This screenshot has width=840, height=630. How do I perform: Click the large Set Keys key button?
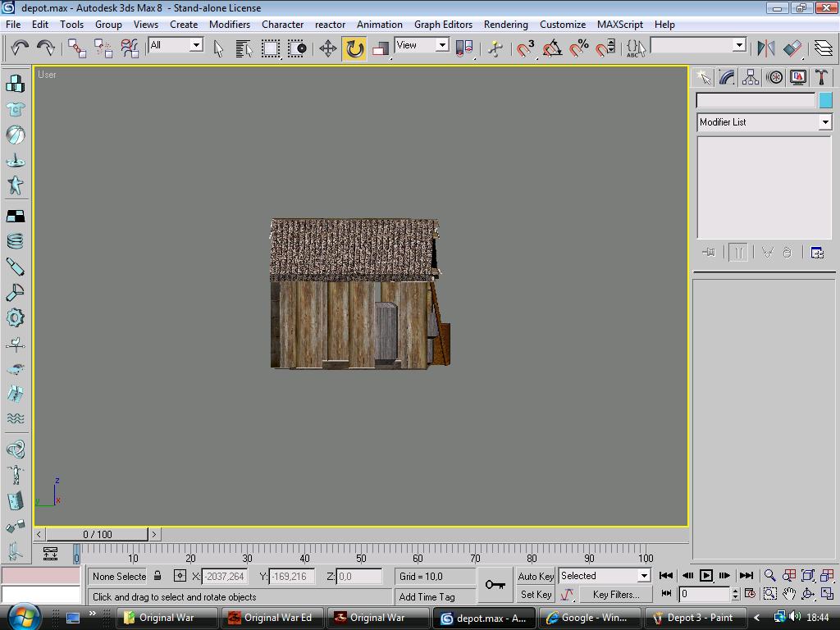pos(495,585)
